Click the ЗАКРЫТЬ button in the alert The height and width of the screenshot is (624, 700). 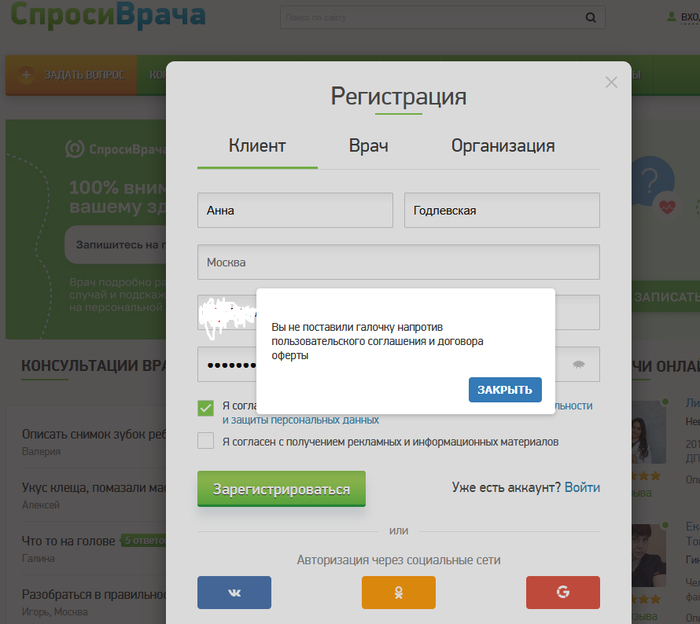point(505,390)
